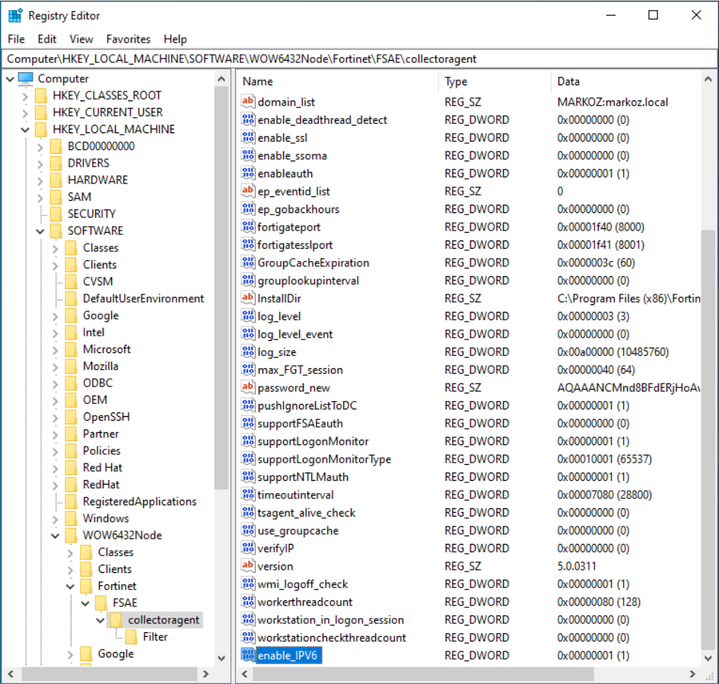
Task: Open the Favorites menu
Action: tap(128, 39)
